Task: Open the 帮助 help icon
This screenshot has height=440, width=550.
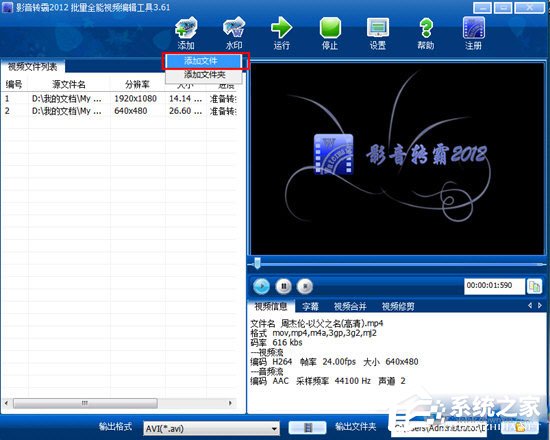Action: [426, 33]
